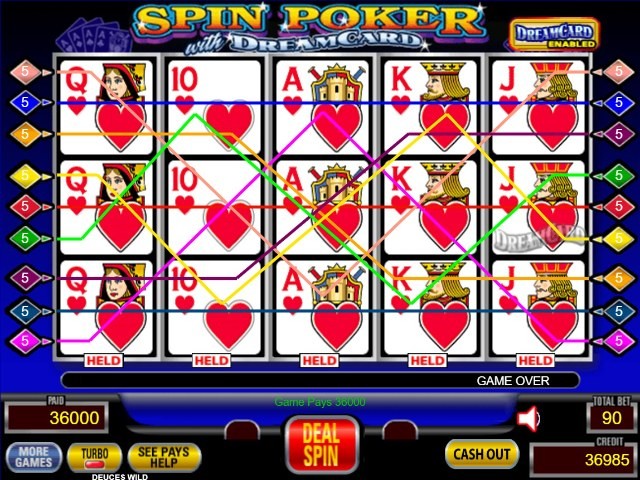Screen dimensions: 640x480
Task: Toggle HELD under the Ace of hearts column
Action: tap(320, 360)
